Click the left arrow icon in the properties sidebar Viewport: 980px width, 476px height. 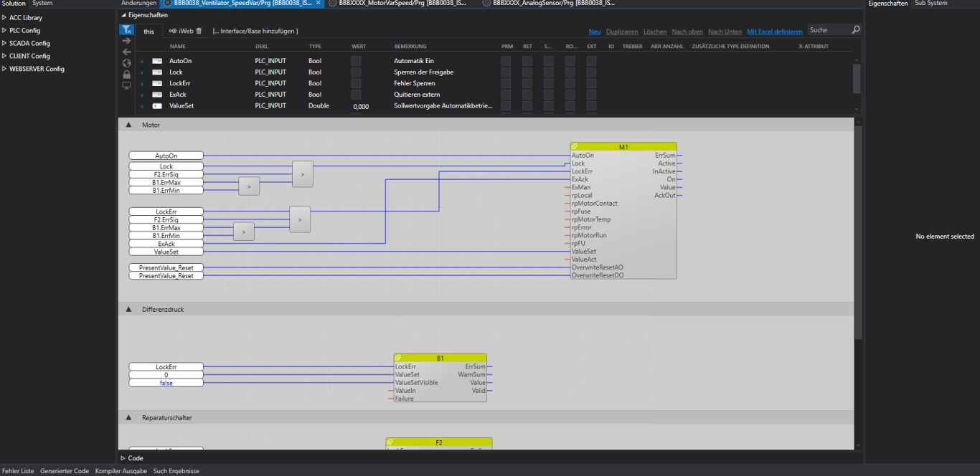[x=126, y=52]
